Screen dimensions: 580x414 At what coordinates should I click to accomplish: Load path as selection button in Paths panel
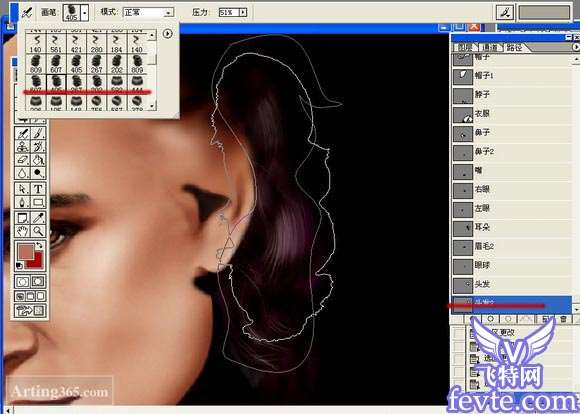[509, 319]
